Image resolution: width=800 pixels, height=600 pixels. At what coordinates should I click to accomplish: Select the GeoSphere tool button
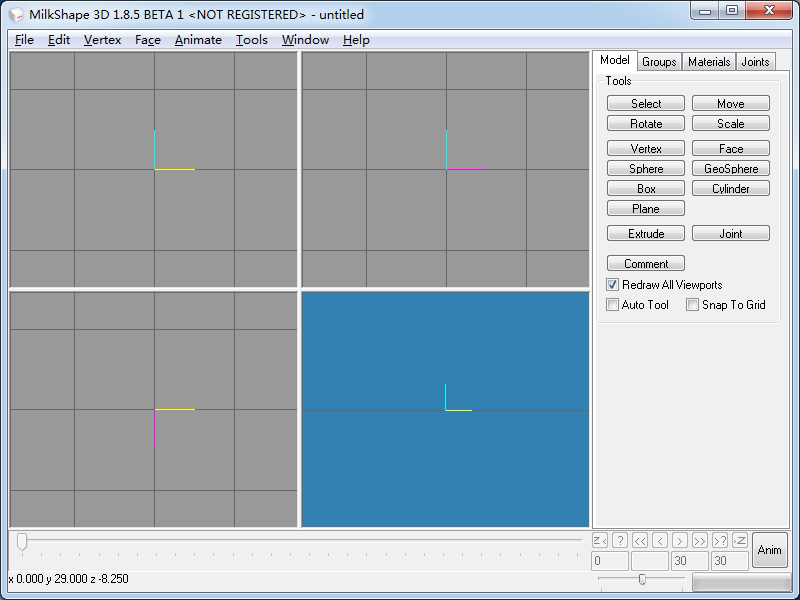coord(731,168)
